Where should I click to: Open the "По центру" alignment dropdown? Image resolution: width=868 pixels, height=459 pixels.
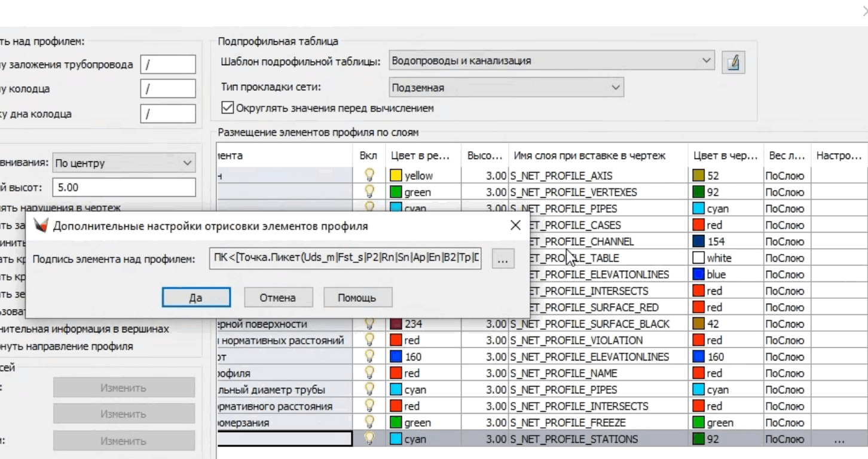124,163
